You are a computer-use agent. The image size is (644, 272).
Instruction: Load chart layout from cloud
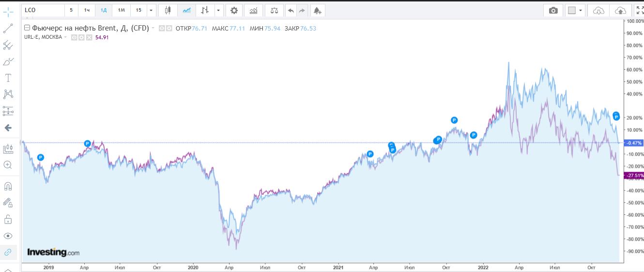coord(599,10)
